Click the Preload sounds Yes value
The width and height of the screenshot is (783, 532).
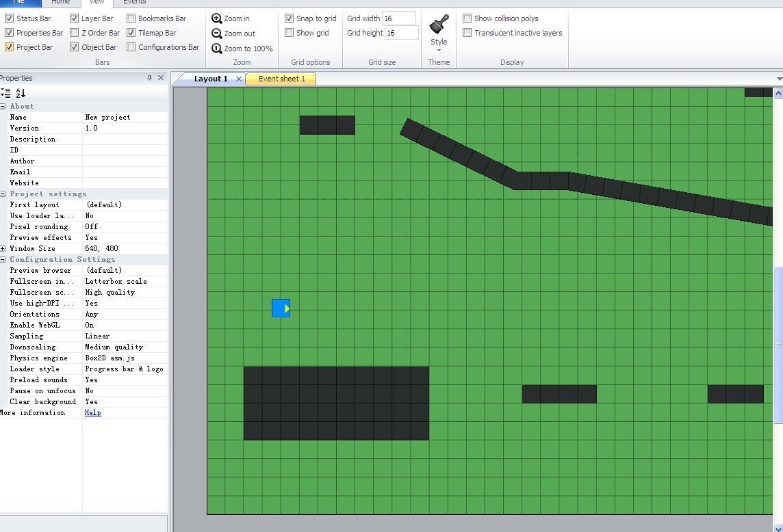(125, 380)
